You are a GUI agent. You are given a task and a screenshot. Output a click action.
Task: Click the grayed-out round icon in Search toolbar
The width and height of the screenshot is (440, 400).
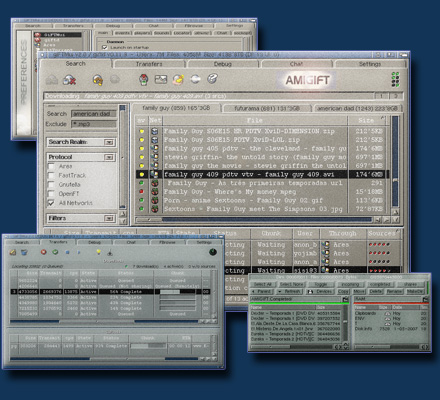pos(115,79)
